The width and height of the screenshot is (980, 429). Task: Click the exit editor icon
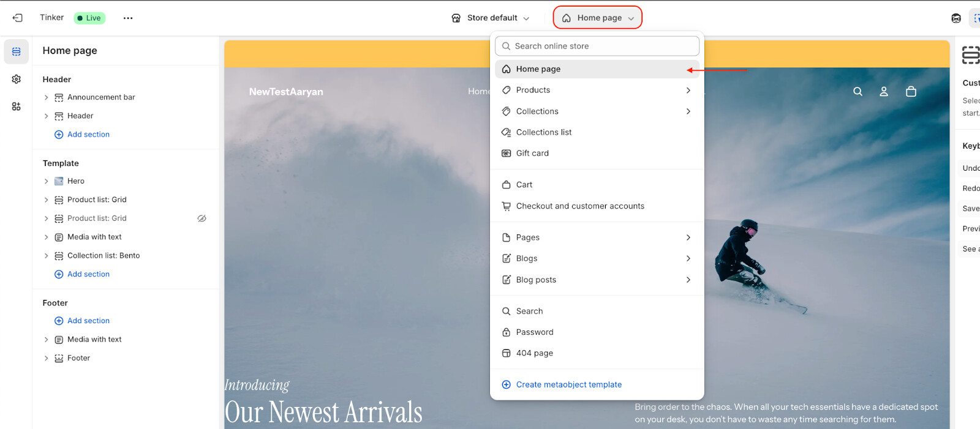pos(17,18)
